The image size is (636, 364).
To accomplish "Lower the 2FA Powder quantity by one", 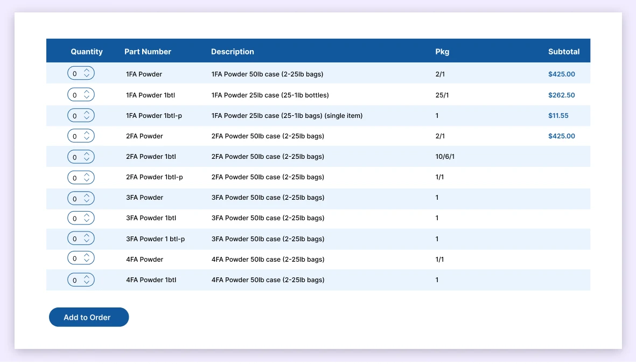I will click(x=87, y=139).
